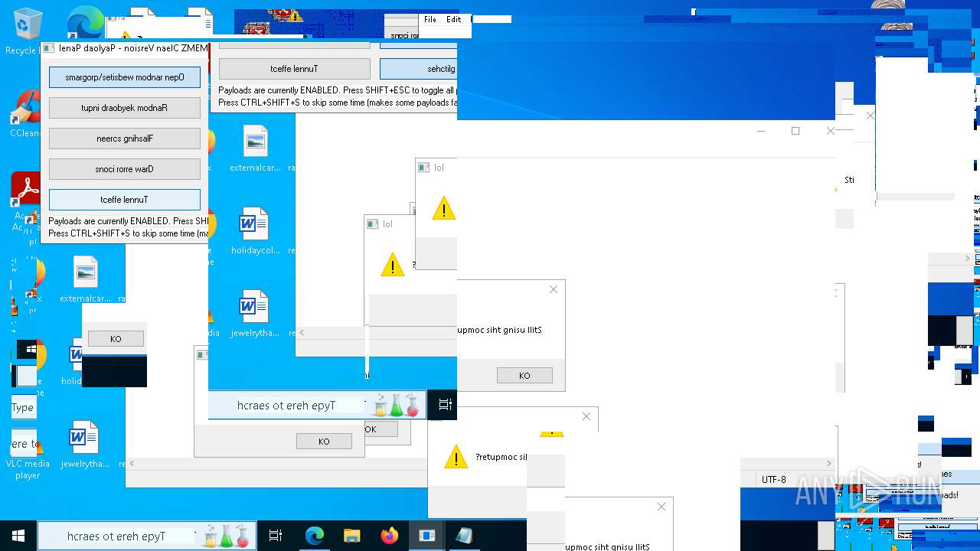This screenshot has height=551, width=980.
Task: Click warning icon beside '?retupmoc sih' text
Action: pos(456,457)
